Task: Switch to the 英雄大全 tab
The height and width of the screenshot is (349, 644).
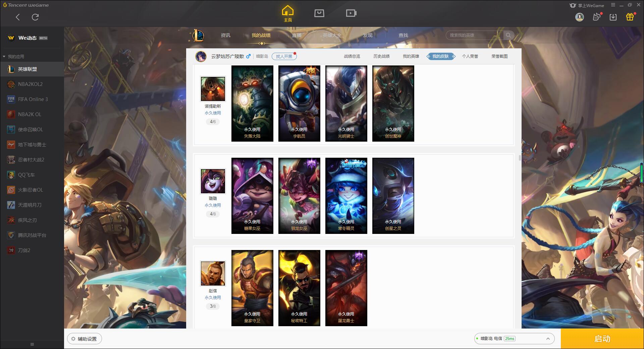Action: (332, 35)
